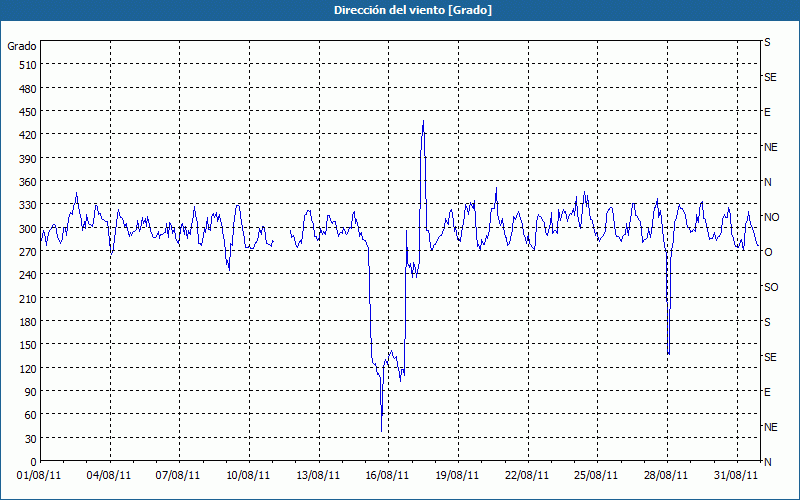The width and height of the screenshot is (800, 500).
Task: Click the sharp downward spike at 28/08/11
Action: pyautogui.click(x=668, y=353)
